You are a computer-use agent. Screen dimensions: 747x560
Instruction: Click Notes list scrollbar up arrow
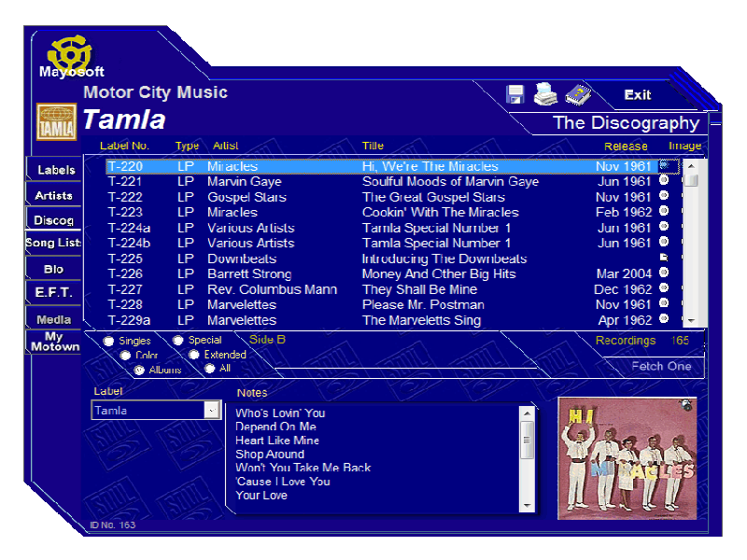pos(527,413)
